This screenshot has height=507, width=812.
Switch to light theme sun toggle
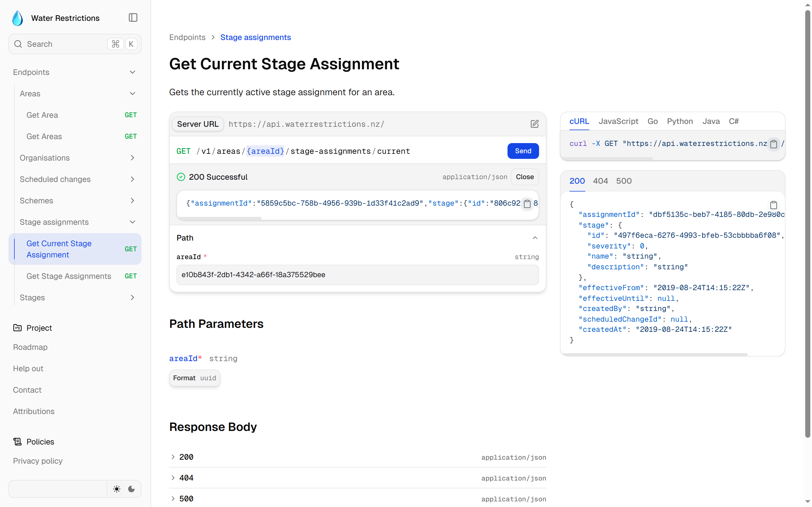116,489
